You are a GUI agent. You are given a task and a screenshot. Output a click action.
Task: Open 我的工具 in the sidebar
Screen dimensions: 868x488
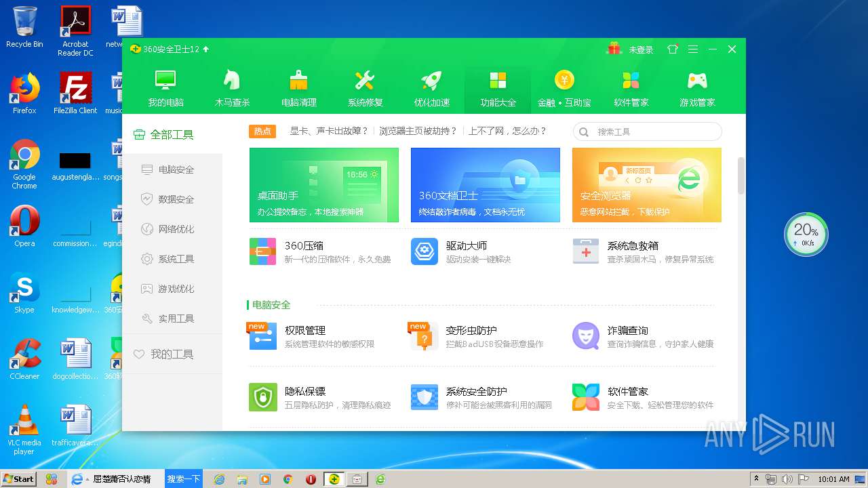pyautogui.click(x=172, y=354)
